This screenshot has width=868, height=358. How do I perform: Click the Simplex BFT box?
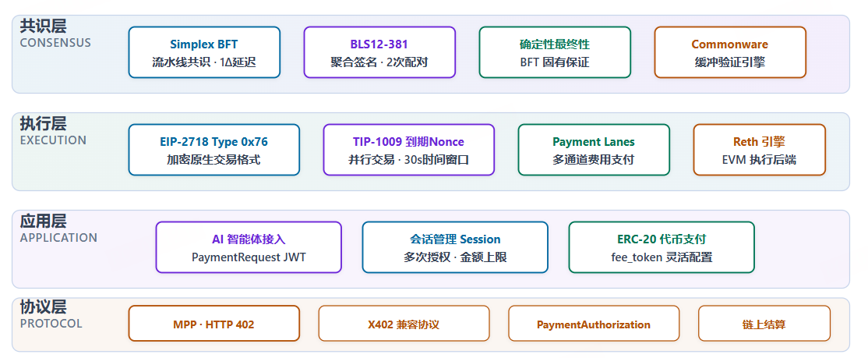(x=204, y=53)
